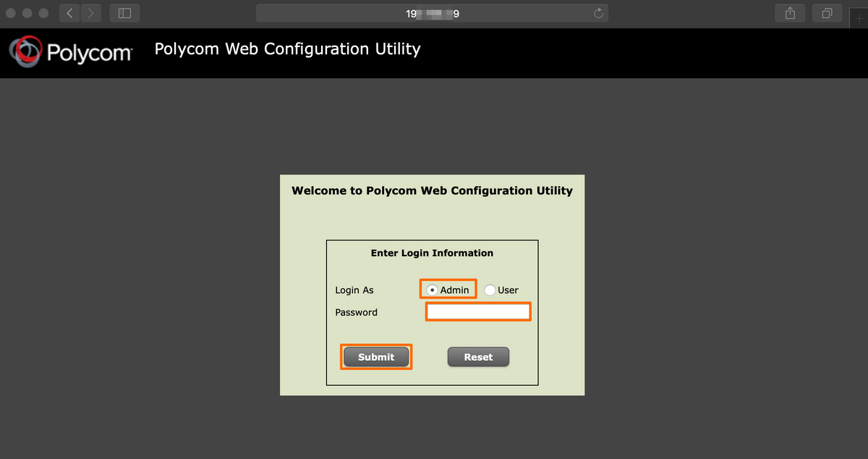Select the Admin login option

[432, 290]
